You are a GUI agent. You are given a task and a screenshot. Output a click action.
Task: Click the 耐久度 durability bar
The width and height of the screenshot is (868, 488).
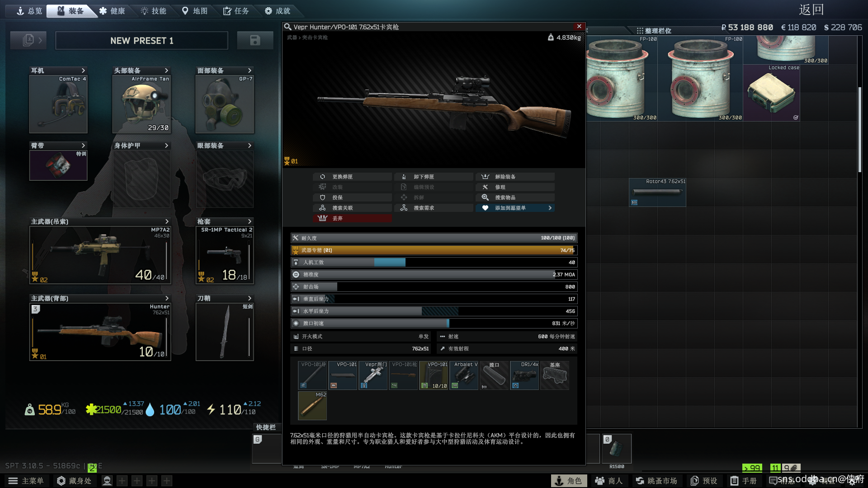tap(434, 238)
